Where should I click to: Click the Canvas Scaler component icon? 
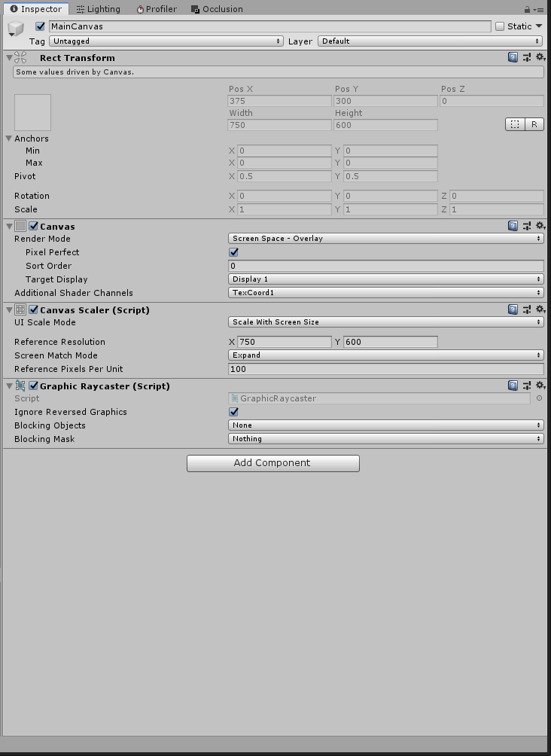click(x=20, y=309)
